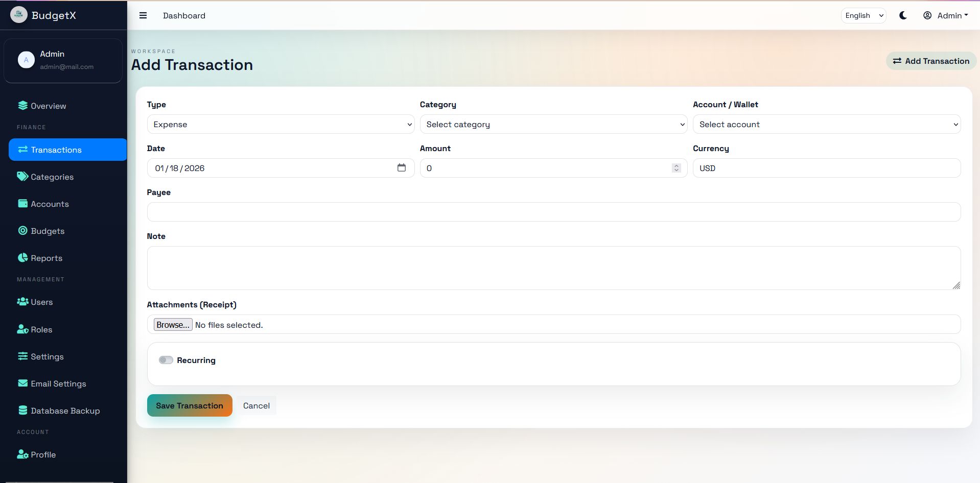Open the Budgets section
Image resolution: width=980 pixels, height=483 pixels.
(x=67, y=231)
